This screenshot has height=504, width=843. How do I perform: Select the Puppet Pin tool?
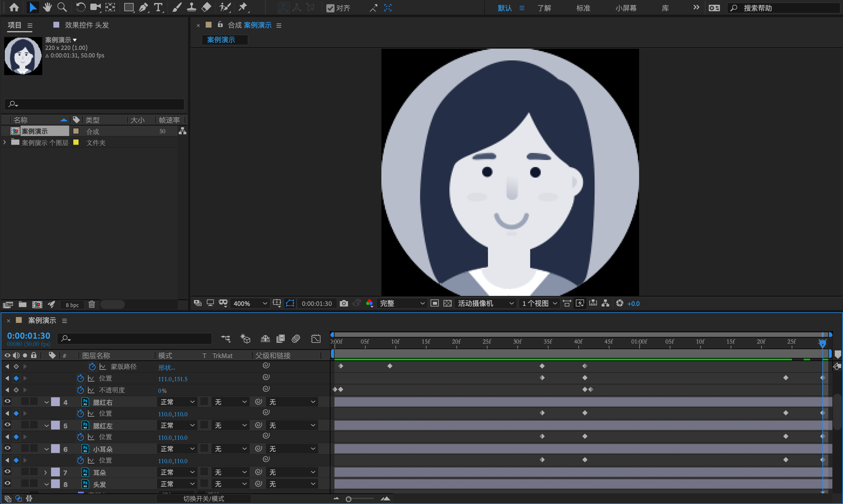click(x=243, y=8)
